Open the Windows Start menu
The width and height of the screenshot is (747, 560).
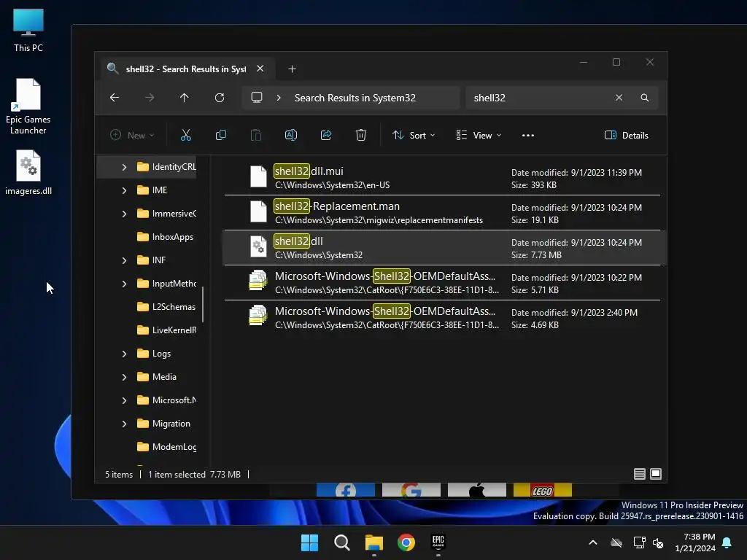point(309,542)
